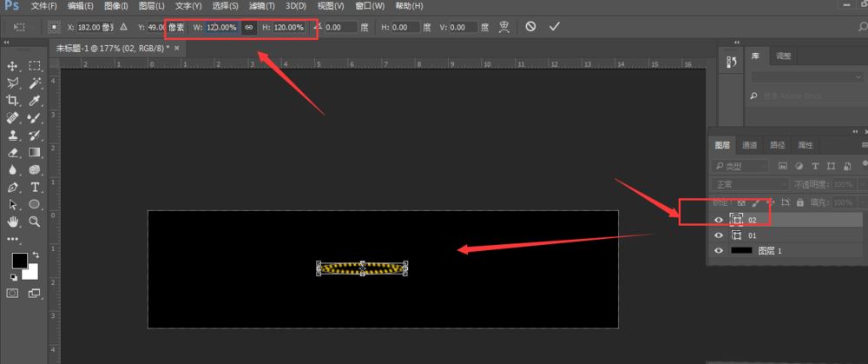Open the Edit Toolbar three-dots menu
The height and width of the screenshot is (364, 868).
coord(12,240)
